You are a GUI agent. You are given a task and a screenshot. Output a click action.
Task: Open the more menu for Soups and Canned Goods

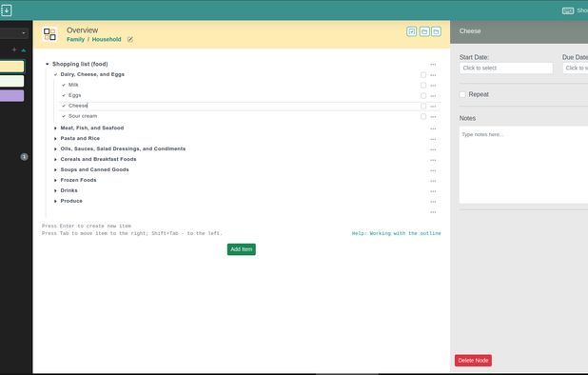pyautogui.click(x=433, y=170)
